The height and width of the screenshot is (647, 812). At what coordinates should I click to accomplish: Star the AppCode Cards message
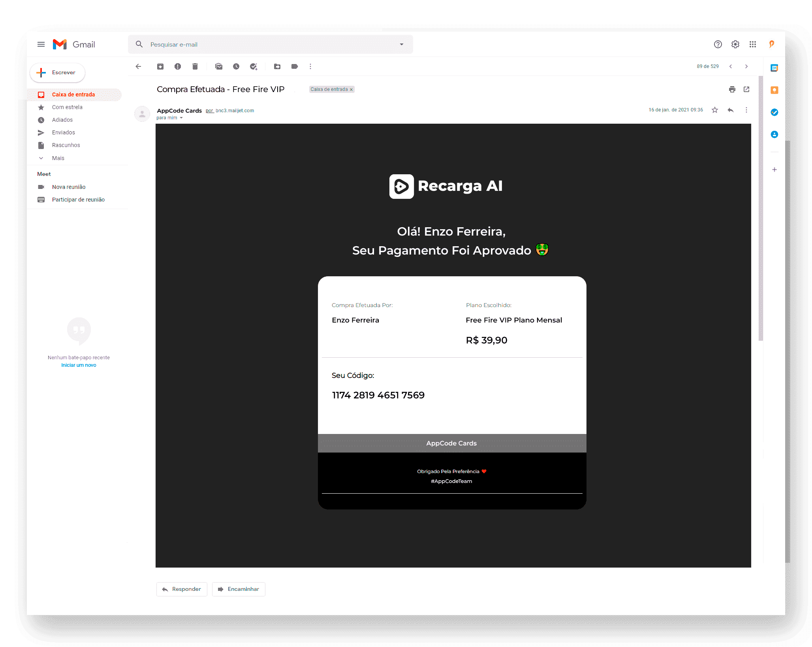click(x=715, y=110)
